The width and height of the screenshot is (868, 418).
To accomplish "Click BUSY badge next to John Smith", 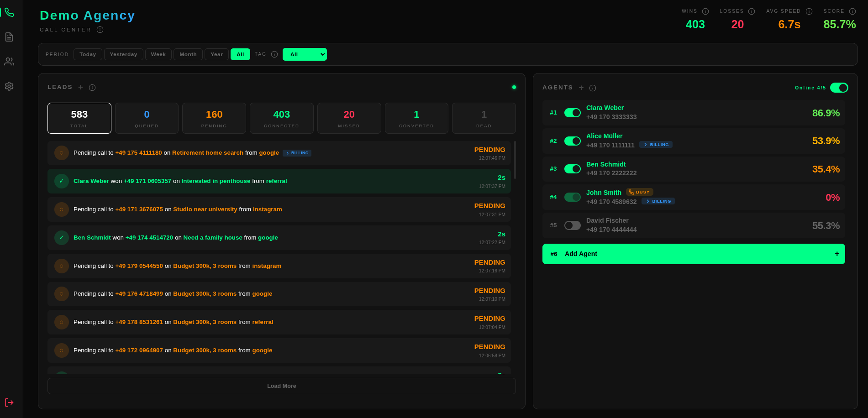I will pyautogui.click(x=639, y=192).
